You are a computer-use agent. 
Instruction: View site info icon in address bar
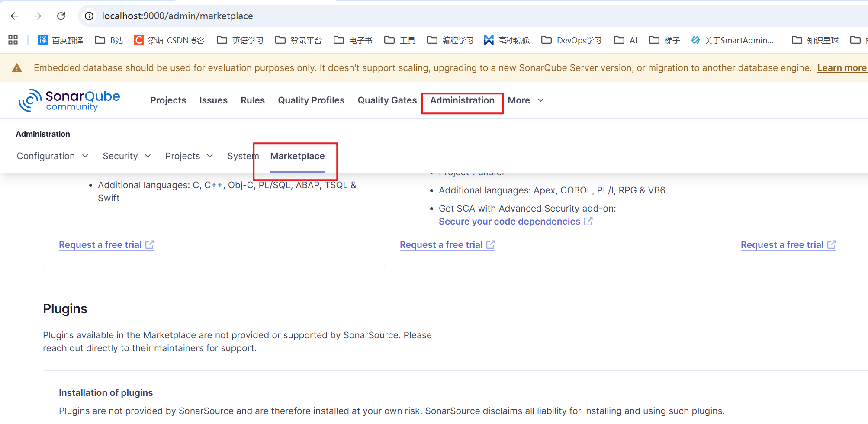pyautogui.click(x=89, y=16)
